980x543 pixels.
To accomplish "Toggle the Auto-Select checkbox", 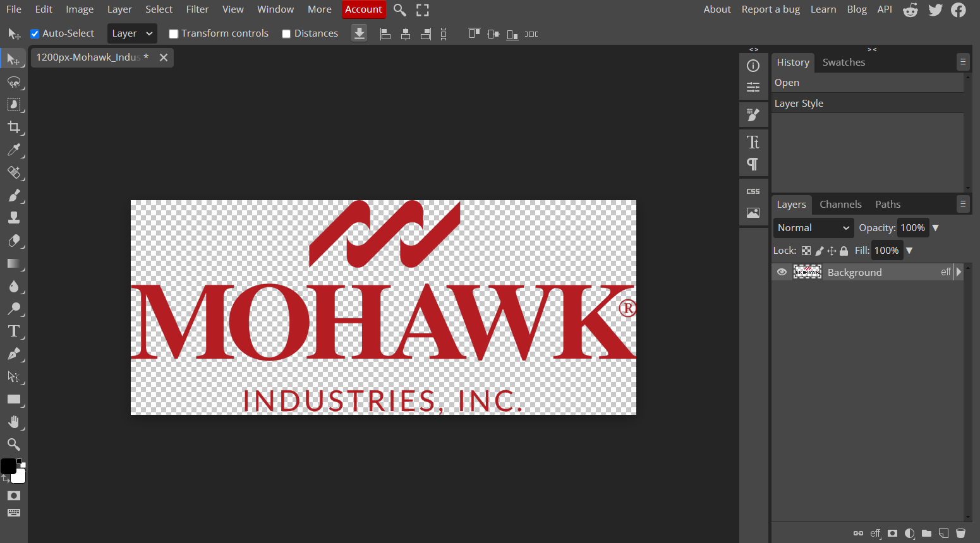I will point(35,34).
